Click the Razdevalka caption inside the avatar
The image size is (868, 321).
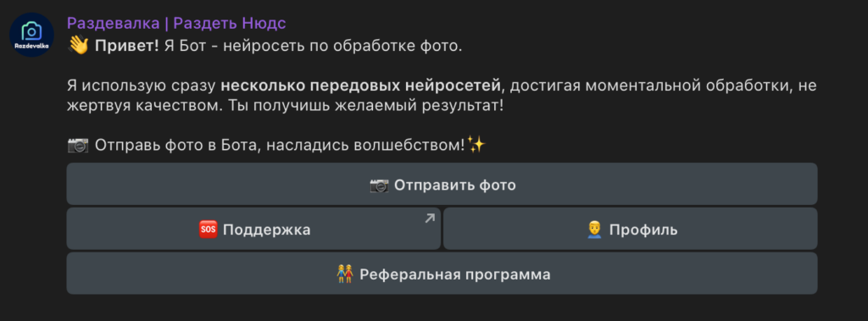click(x=31, y=47)
